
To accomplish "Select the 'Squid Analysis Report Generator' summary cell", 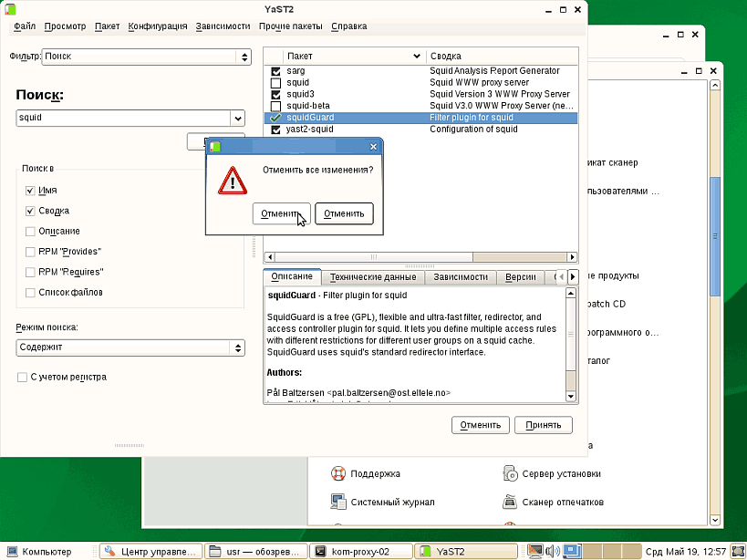I will tap(494, 71).
